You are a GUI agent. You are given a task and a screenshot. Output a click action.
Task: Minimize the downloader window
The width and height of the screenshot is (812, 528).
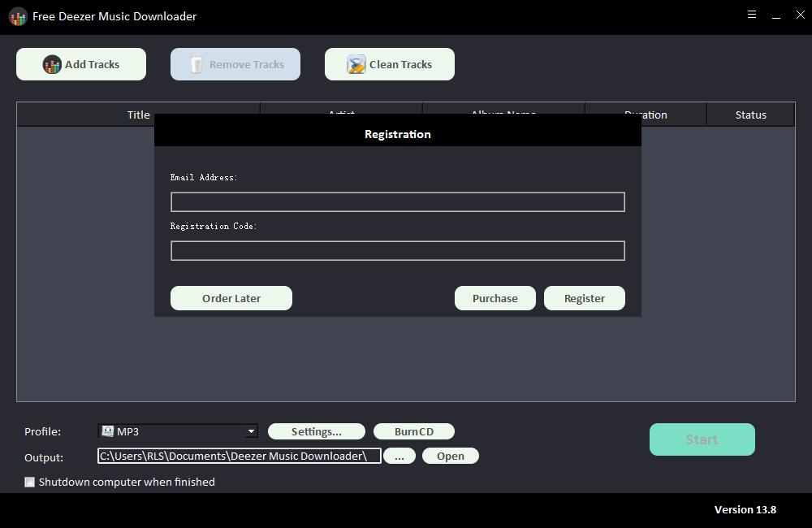[776, 15]
